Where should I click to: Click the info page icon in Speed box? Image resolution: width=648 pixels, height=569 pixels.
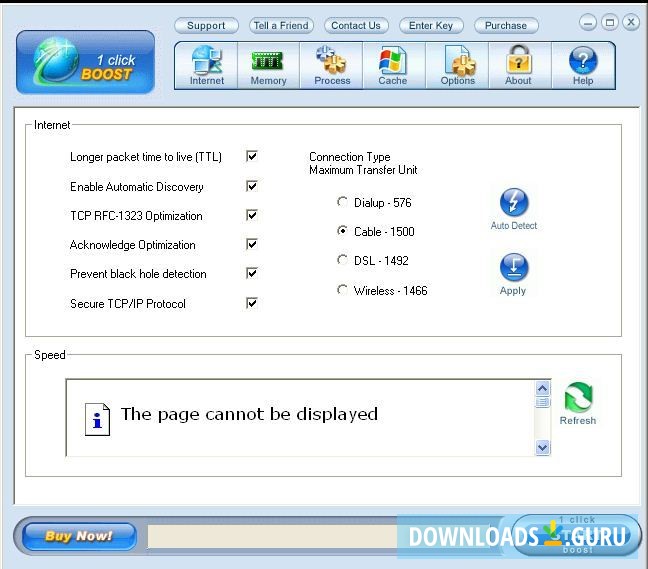98,419
